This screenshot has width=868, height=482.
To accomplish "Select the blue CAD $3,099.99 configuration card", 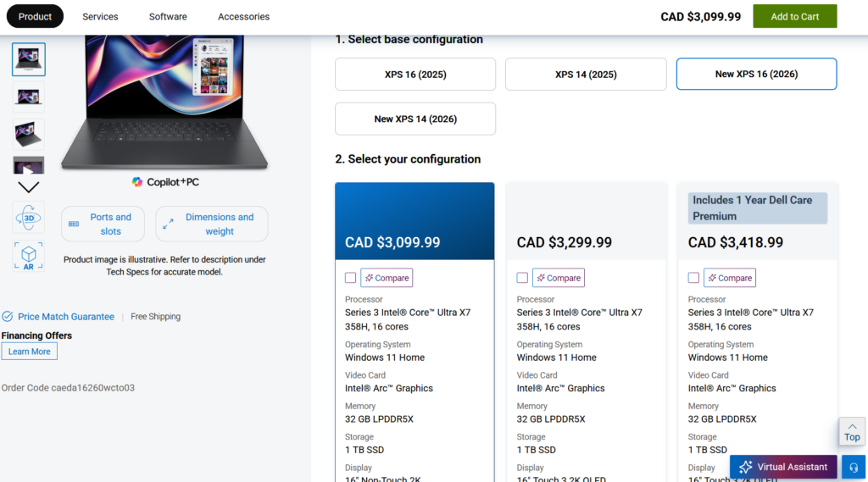I will click(x=415, y=222).
